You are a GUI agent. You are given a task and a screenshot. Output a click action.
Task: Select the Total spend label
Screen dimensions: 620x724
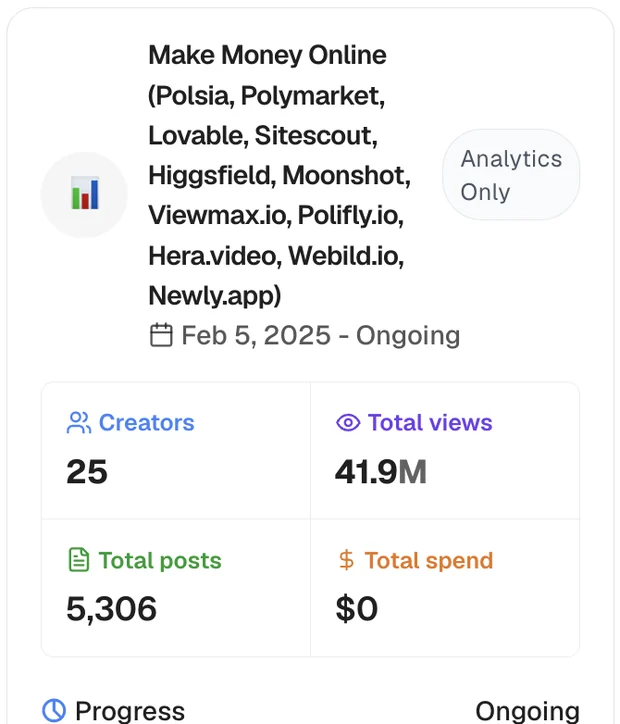click(x=428, y=560)
